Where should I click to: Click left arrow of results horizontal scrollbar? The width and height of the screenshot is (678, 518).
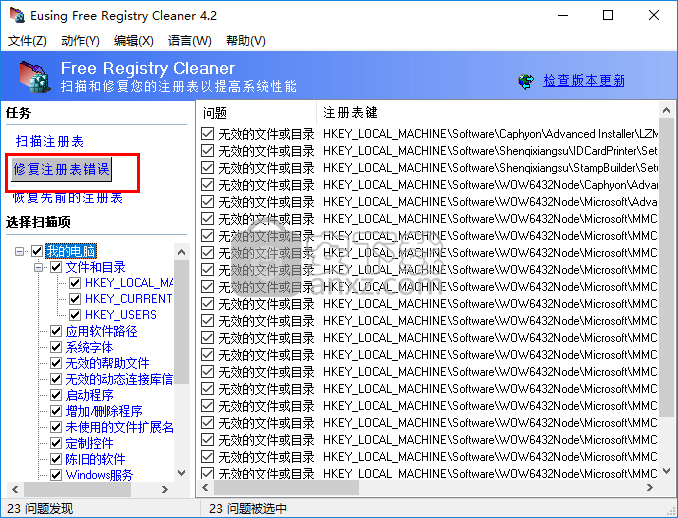point(205,488)
